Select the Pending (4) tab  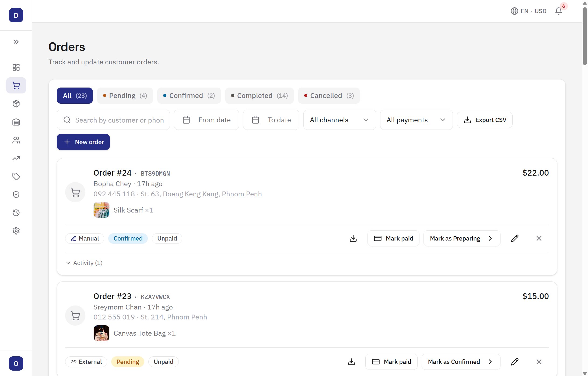pos(125,96)
